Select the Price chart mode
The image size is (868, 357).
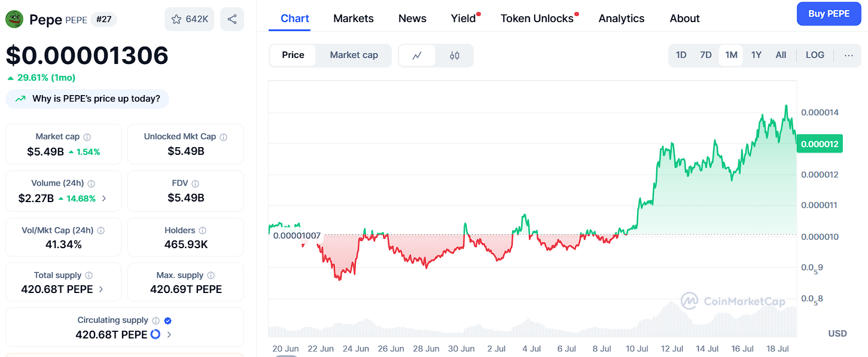click(293, 55)
